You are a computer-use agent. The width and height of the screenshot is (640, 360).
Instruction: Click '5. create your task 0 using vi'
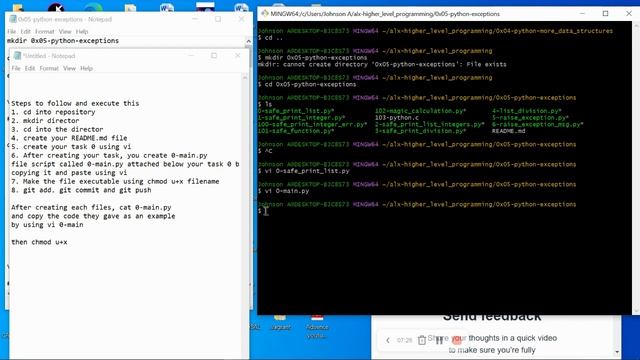pyautogui.click(x=71, y=147)
